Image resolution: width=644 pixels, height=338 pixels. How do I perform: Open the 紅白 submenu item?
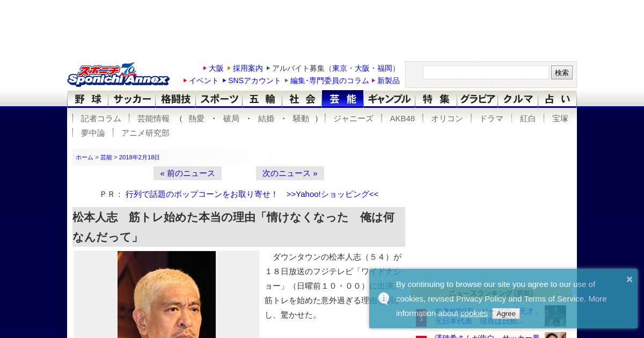(528, 119)
